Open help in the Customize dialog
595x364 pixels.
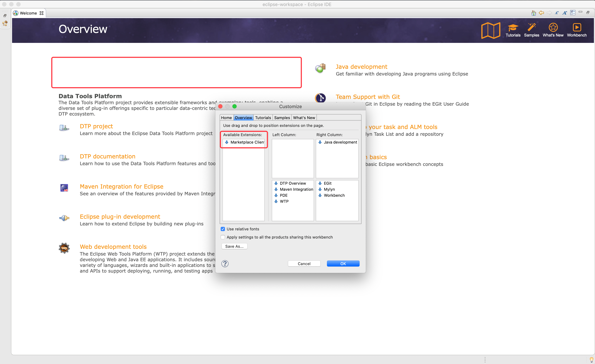(225, 263)
